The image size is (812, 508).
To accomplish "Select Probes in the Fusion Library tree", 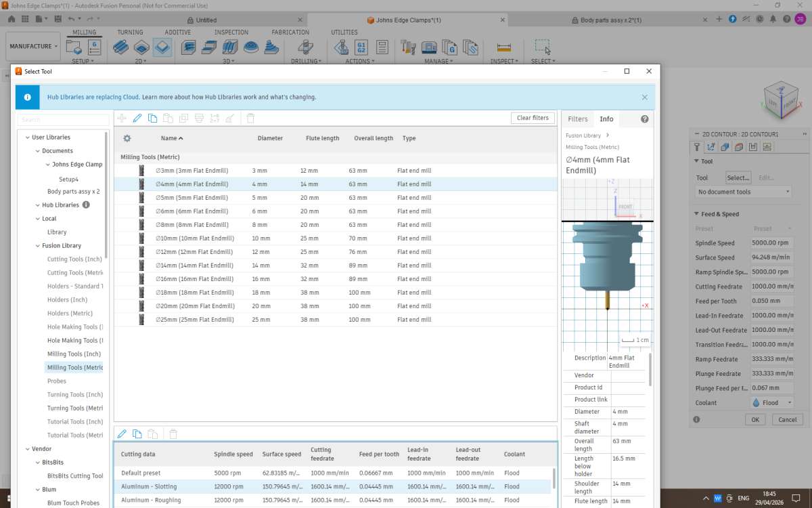I will (x=57, y=381).
